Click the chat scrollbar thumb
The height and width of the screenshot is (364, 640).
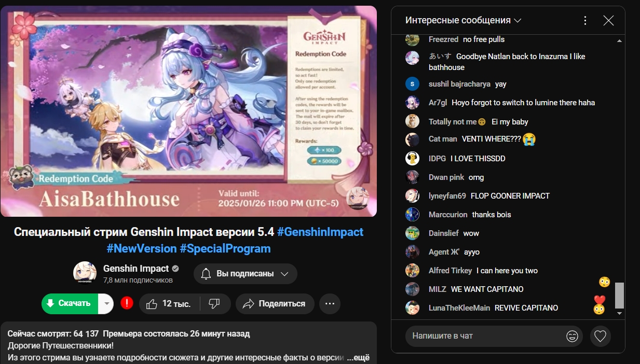(x=619, y=296)
